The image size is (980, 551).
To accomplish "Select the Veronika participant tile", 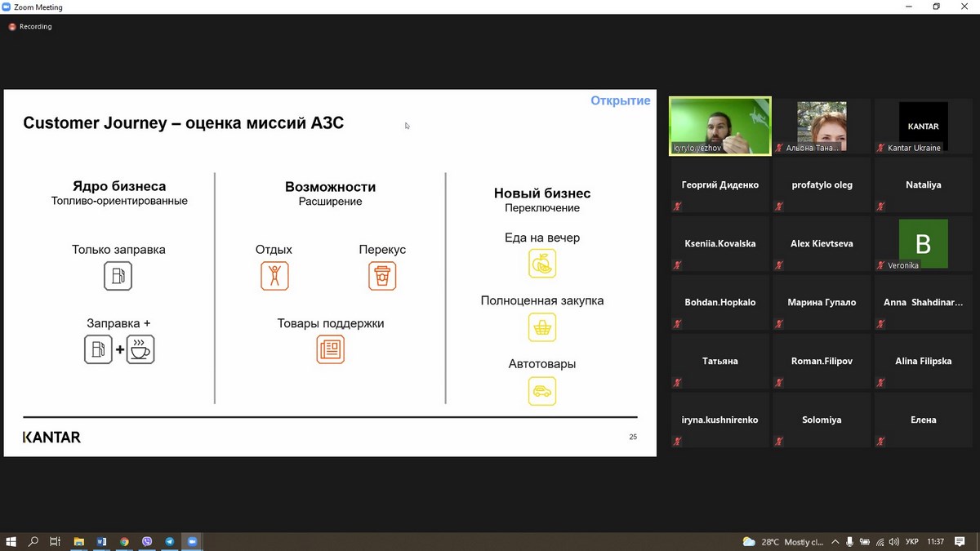I will click(923, 243).
